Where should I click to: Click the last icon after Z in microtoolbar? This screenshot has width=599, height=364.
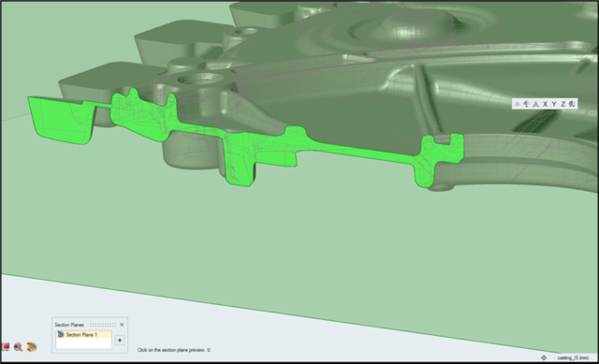tap(572, 104)
